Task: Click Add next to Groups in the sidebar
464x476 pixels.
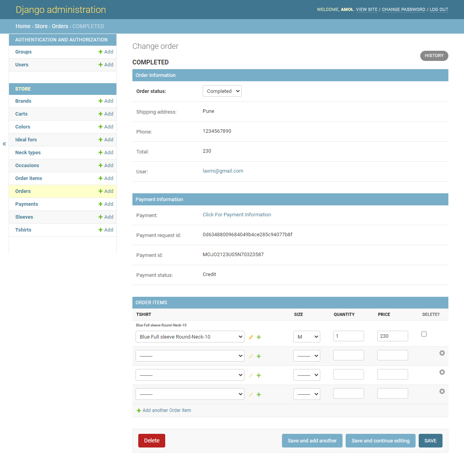Action: tap(106, 52)
